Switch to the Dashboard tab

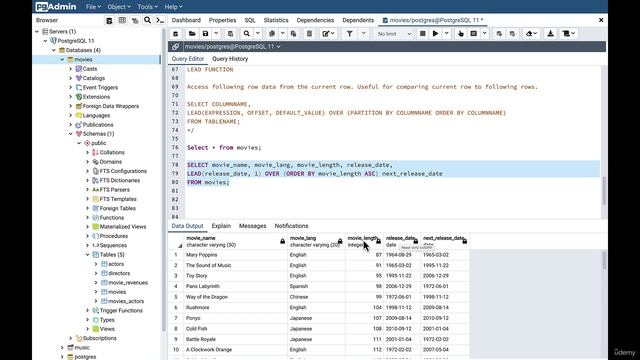click(186, 20)
